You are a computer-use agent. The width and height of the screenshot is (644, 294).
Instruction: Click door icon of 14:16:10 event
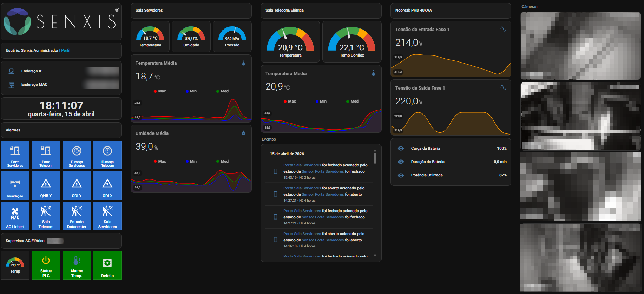click(x=275, y=240)
